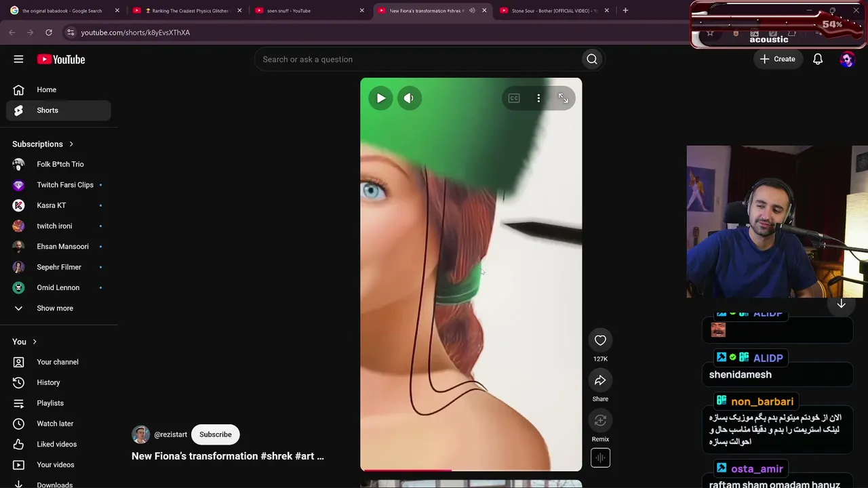This screenshot has width=868, height=488.
Task: Open History in the sidebar
Action: pos(58,382)
